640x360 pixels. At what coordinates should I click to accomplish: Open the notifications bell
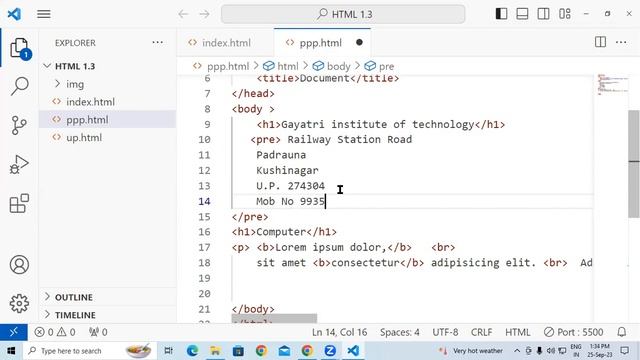622,332
